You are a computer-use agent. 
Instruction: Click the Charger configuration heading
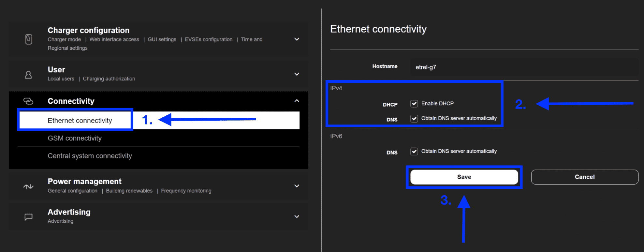[x=89, y=30]
